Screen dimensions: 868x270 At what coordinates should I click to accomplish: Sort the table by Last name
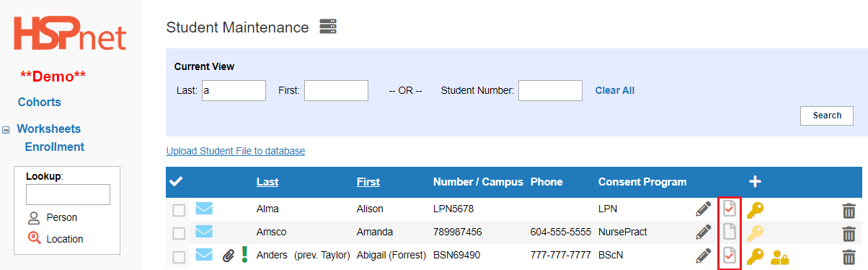coord(267,182)
